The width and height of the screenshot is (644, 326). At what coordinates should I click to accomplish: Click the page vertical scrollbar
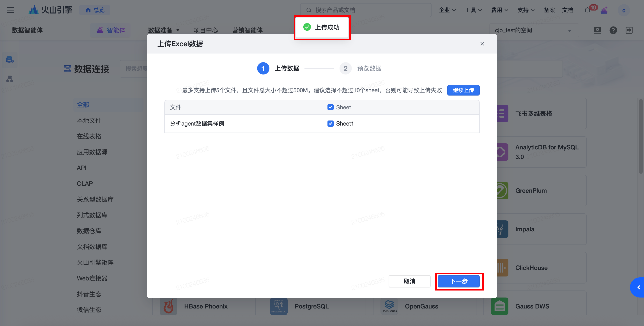641,136
